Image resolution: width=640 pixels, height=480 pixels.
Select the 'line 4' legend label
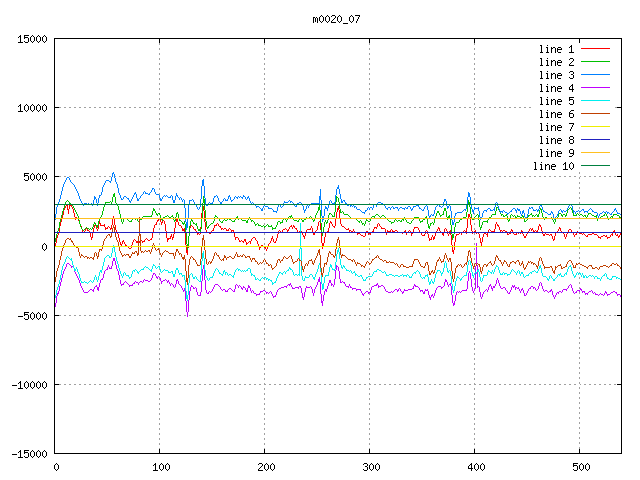point(556,88)
